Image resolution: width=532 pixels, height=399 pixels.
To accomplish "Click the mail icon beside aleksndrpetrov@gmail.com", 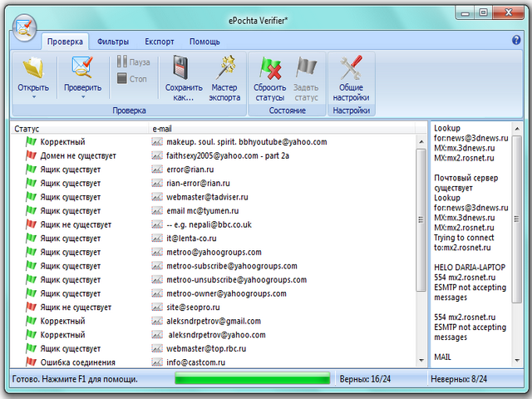I will [157, 321].
